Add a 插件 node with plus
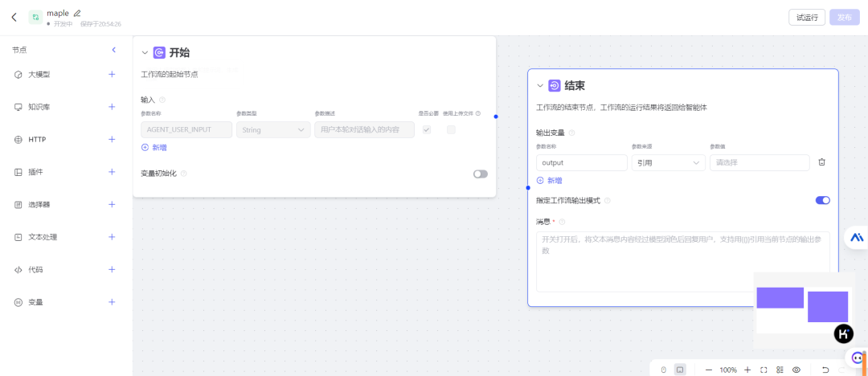 [x=112, y=172]
